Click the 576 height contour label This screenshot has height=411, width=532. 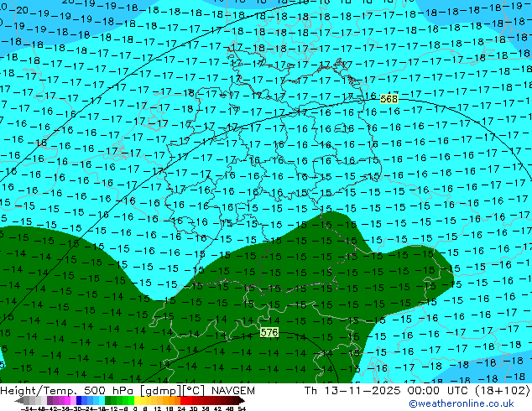click(x=269, y=332)
